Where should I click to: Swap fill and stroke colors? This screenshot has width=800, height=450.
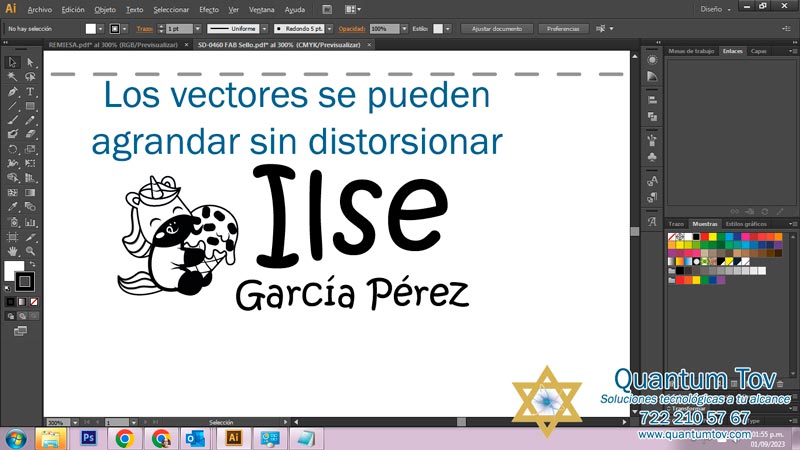click(x=32, y=264)
